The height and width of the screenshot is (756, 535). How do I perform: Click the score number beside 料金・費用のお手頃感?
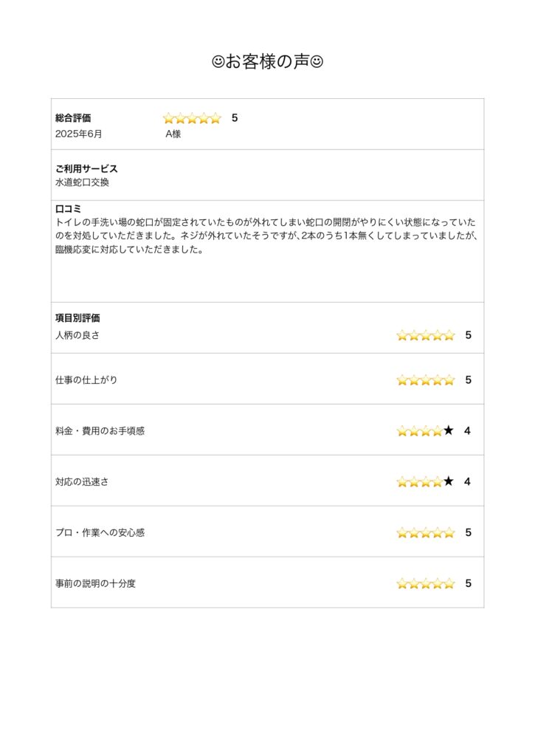point(468,430)
